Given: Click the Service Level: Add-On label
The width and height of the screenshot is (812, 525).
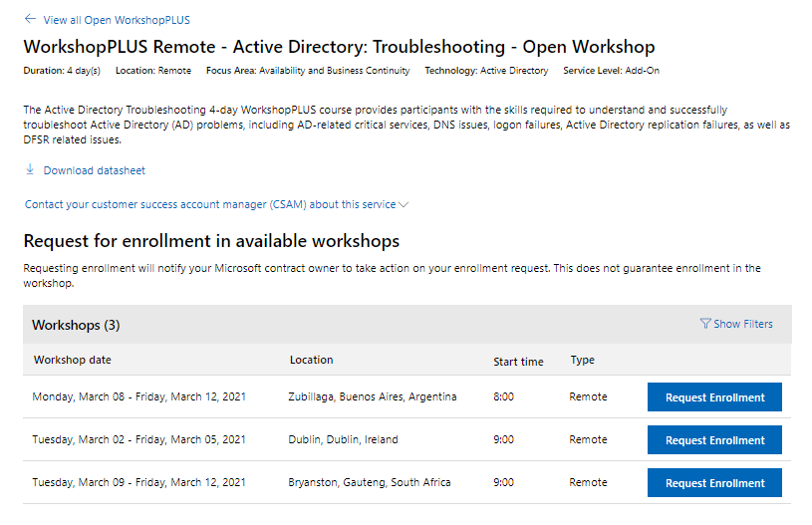Looking at the screenshot, I should point(611,71).
